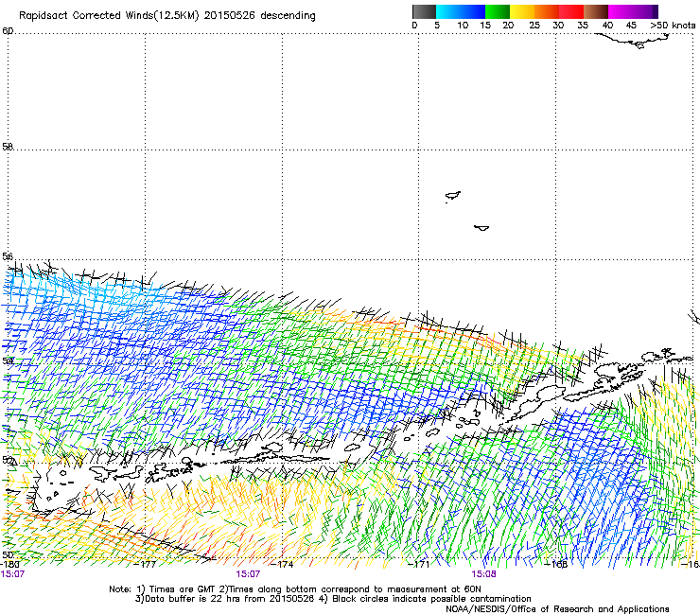Click the magenta 40-45 knots legend segment

(x=620, y=11)
